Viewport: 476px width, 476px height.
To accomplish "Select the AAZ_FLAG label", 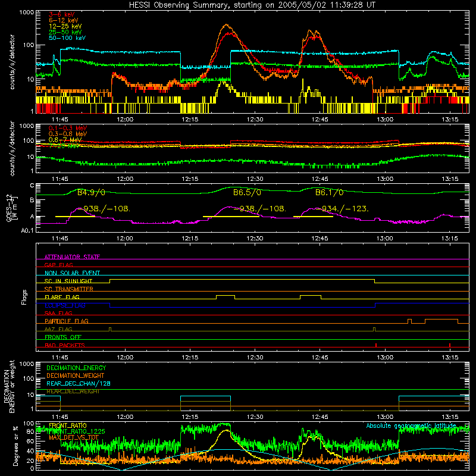I will (58, 329).
